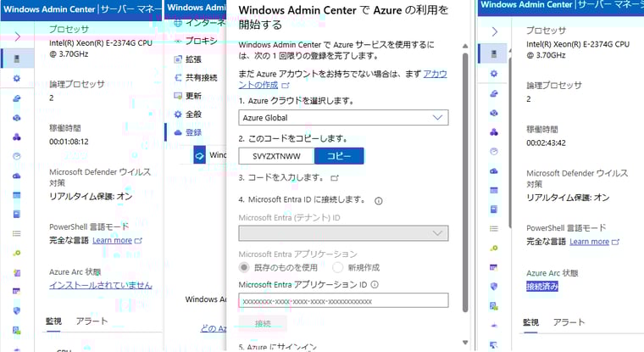Click the Azure dialog vertical scrollbar thumb

click(x=465, y=182)
